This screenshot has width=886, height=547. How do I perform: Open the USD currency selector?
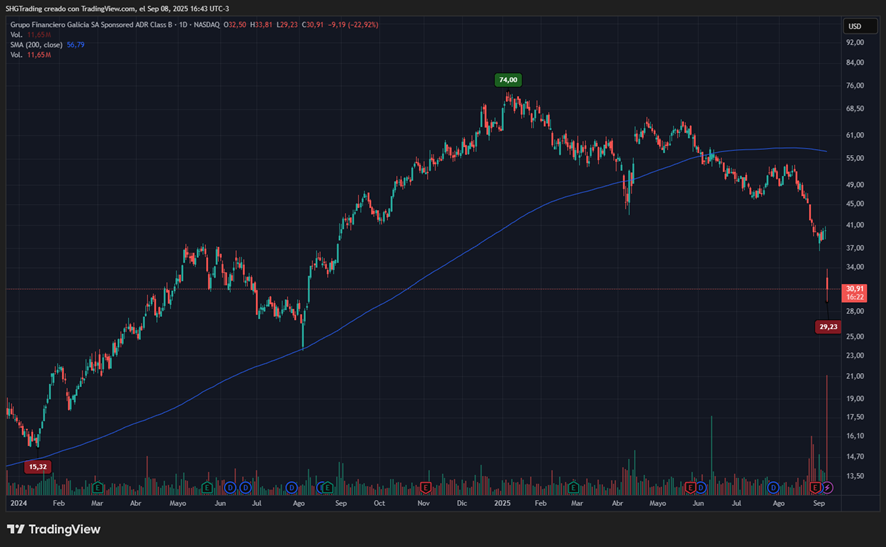[859, 26]
